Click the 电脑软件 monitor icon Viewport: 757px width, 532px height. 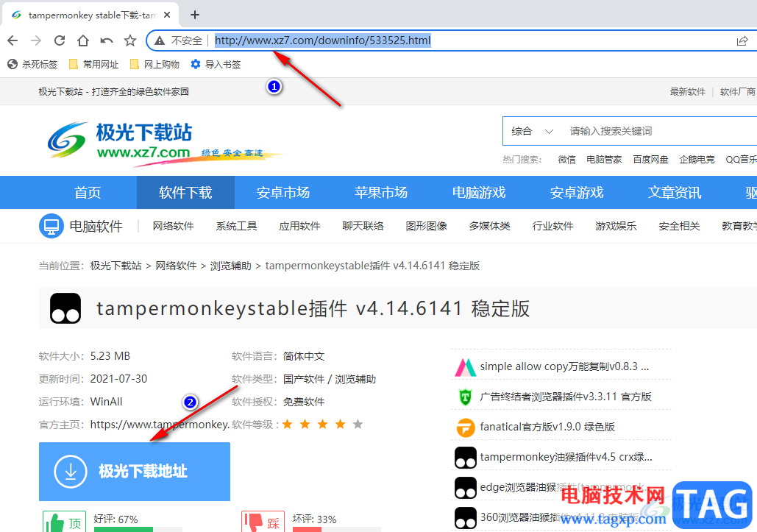click(x=51, y=226)
